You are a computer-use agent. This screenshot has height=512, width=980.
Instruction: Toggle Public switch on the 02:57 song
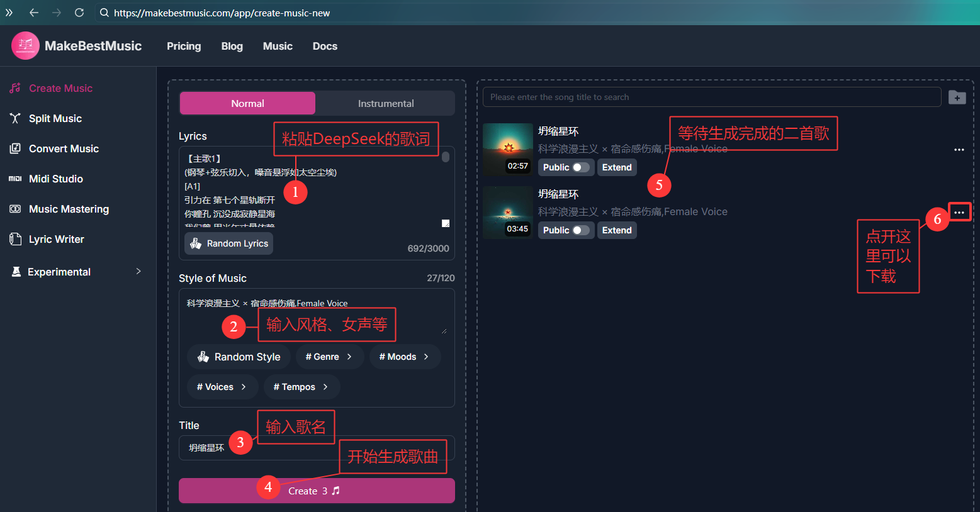[x=580, y=167]
